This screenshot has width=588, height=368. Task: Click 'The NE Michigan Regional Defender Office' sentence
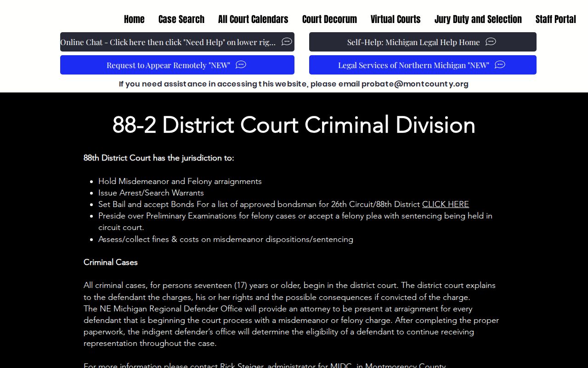[x=291, y=326]
